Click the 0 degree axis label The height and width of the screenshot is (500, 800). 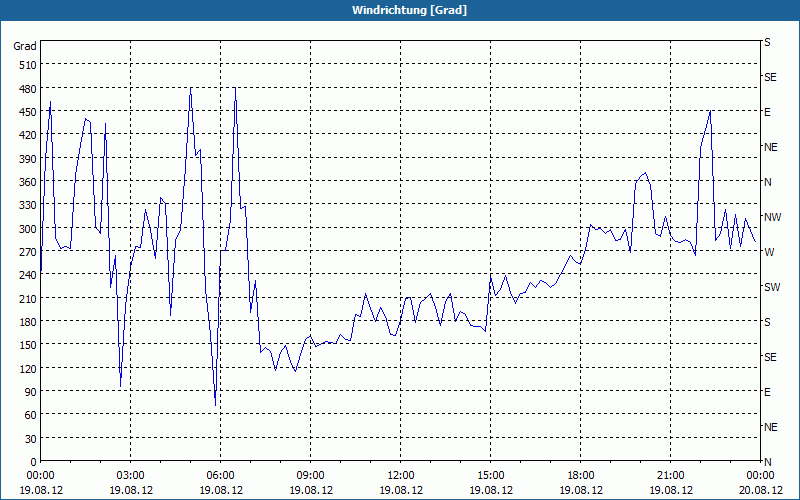click(34, 462)
